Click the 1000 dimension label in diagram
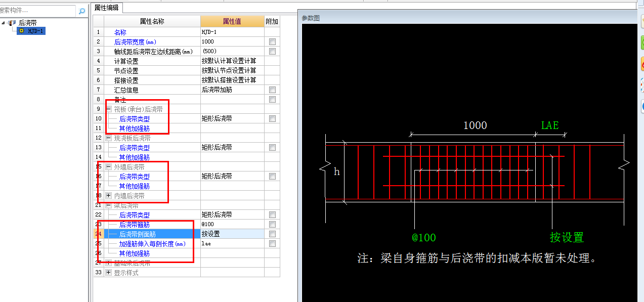This screenshot has width=644, height=302. (475, 125)
